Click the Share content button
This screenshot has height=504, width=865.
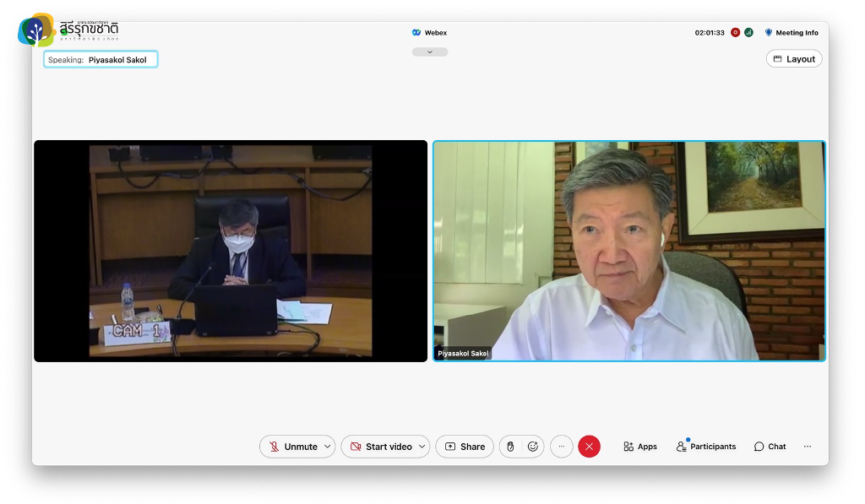click(465, 447)
